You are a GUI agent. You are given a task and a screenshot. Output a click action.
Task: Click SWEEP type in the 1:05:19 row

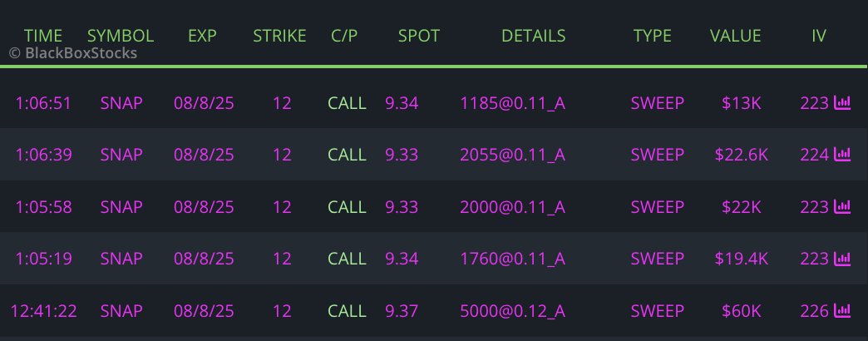click(x=658, y=259)
